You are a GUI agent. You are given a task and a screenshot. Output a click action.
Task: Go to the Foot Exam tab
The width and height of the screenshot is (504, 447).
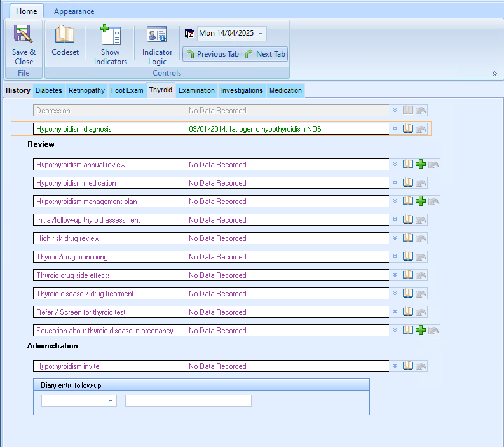point(127,90)
